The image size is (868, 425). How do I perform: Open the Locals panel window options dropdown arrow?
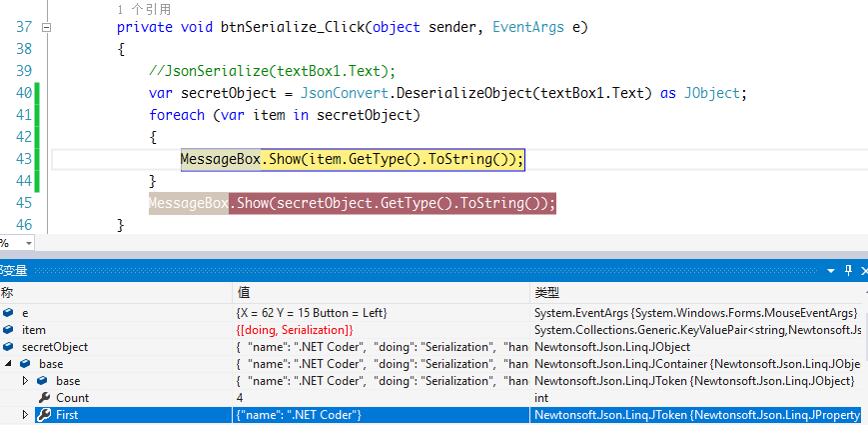pyautogui.click(x=830, y=270)
